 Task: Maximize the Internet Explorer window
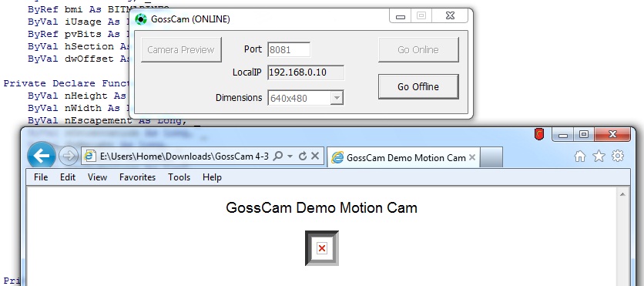tap(584, 134)
